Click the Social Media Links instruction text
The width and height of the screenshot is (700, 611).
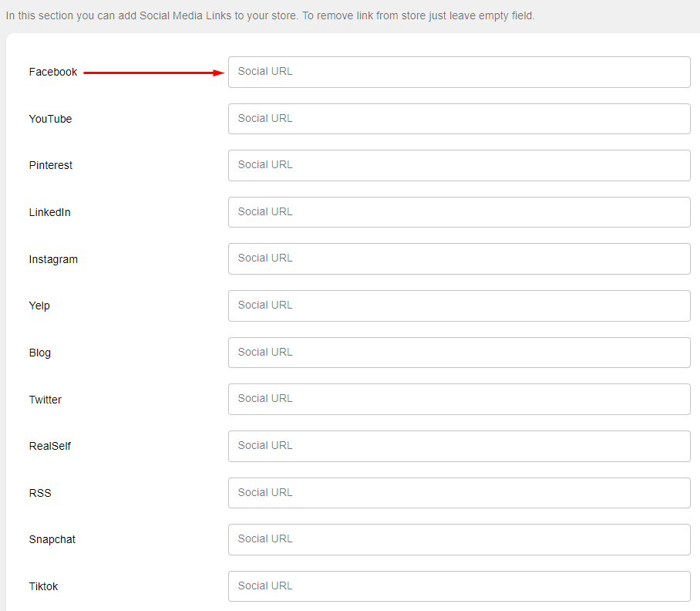(270, 15)
